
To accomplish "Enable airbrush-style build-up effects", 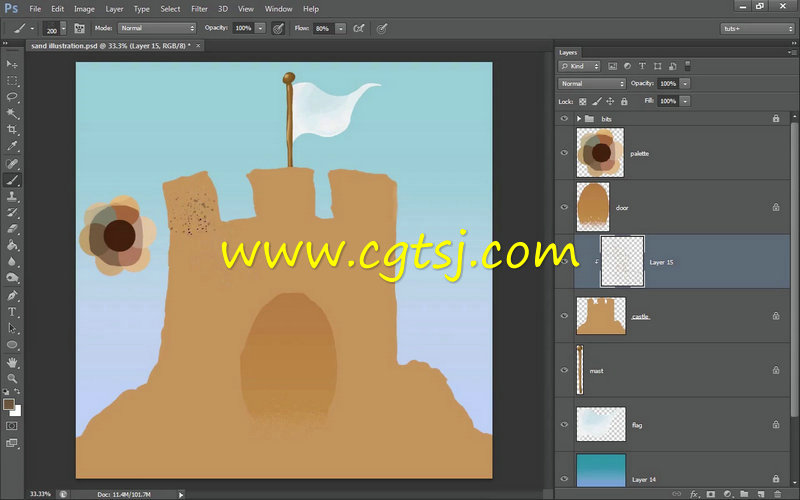I will tap(359, 29).
